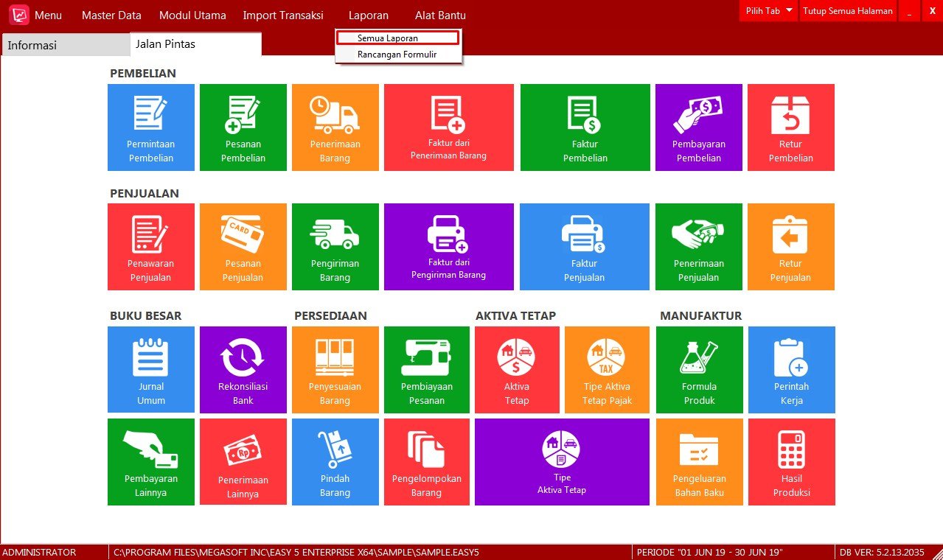Select Rancangan Formulir menu entry
The image size is (943, 560).
pos(398,55)
